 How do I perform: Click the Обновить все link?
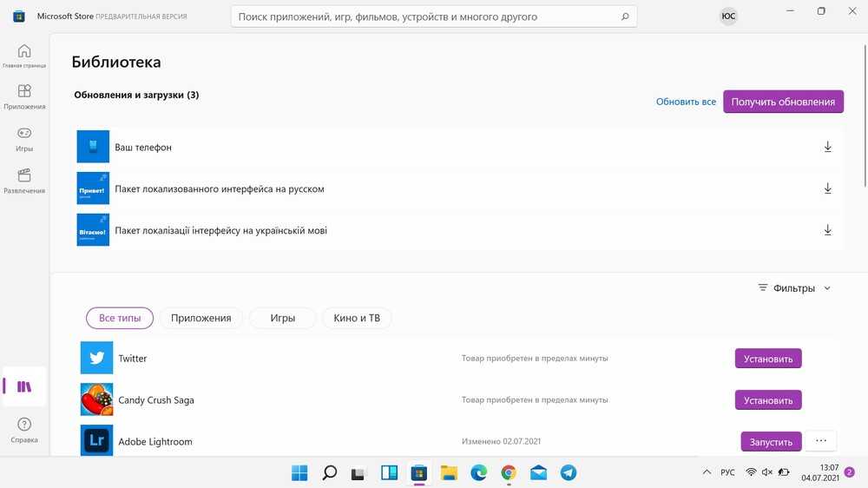coord(686,102)
